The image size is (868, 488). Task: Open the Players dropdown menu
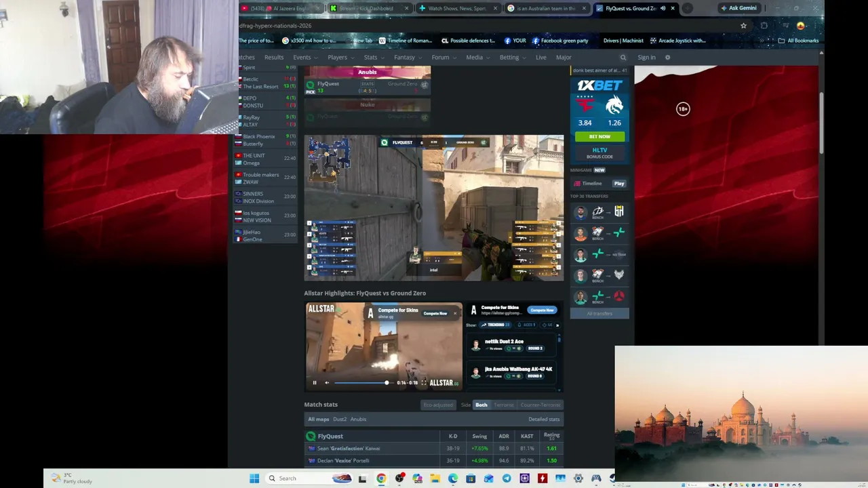(340, 58)
